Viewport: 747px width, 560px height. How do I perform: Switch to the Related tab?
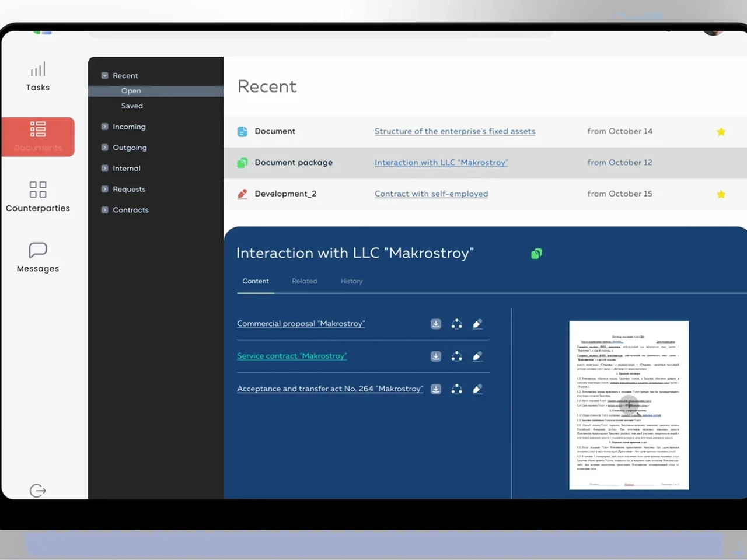[x=305, y=281]
